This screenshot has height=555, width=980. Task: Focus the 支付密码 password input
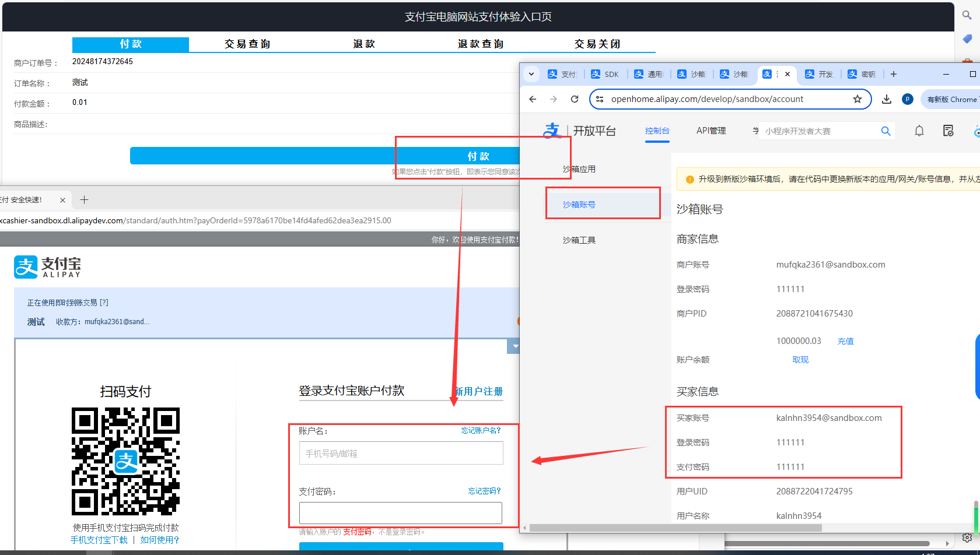[401, 513]
